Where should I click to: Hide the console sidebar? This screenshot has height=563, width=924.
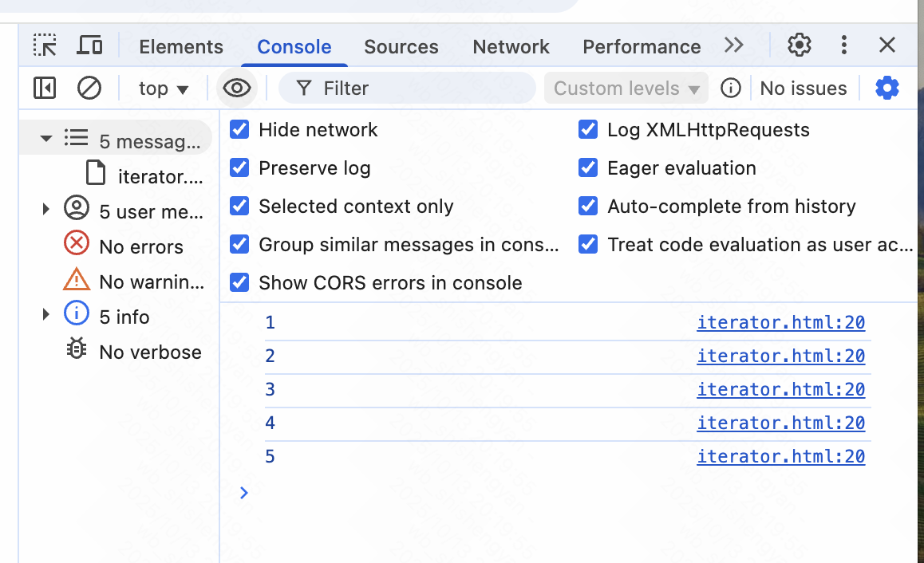pos(45,88)
